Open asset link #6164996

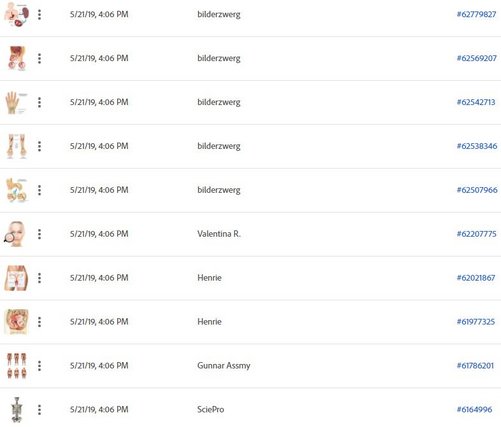point(474,409)
